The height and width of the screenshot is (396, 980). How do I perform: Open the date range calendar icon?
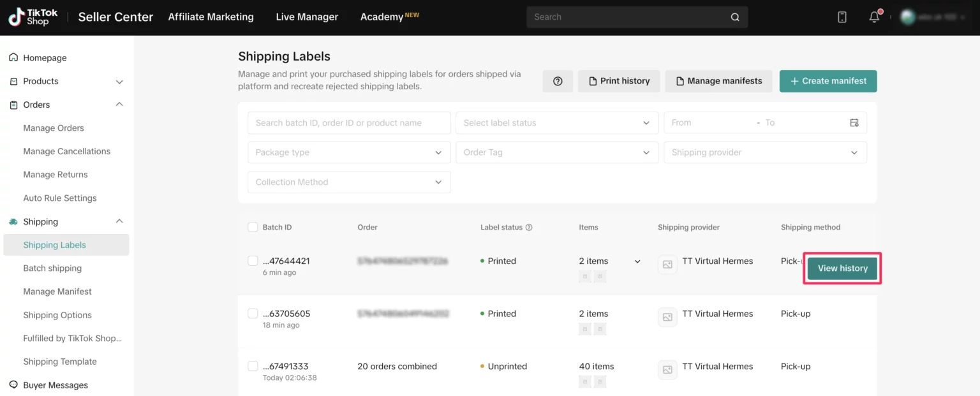(x=854, y=122)
